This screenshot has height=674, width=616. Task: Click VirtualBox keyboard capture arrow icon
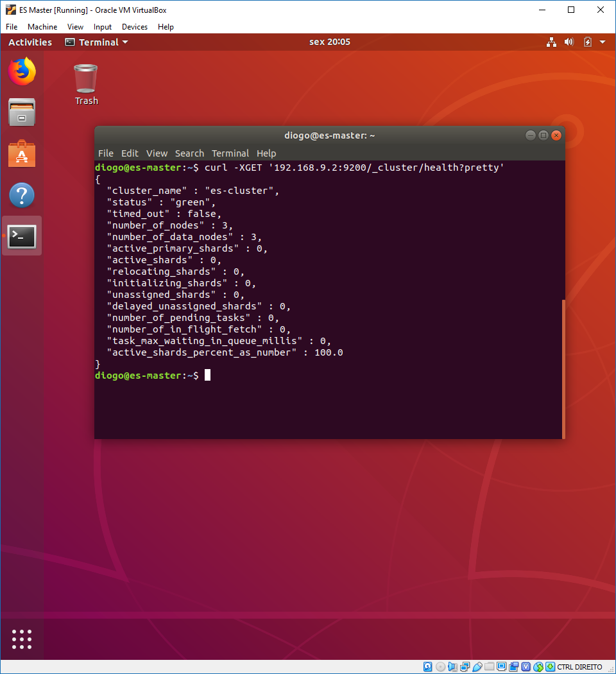coord(551,667)
